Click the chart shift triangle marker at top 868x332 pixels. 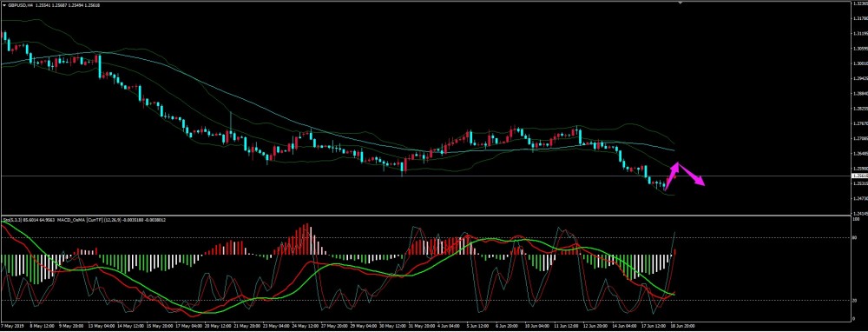click(681, 3)
